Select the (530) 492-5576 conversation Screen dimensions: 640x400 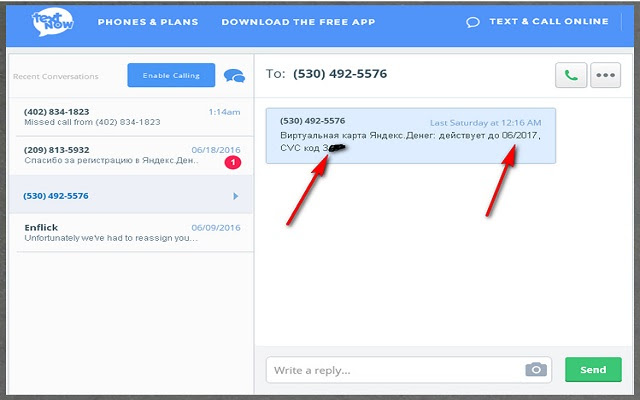(131, 196)
